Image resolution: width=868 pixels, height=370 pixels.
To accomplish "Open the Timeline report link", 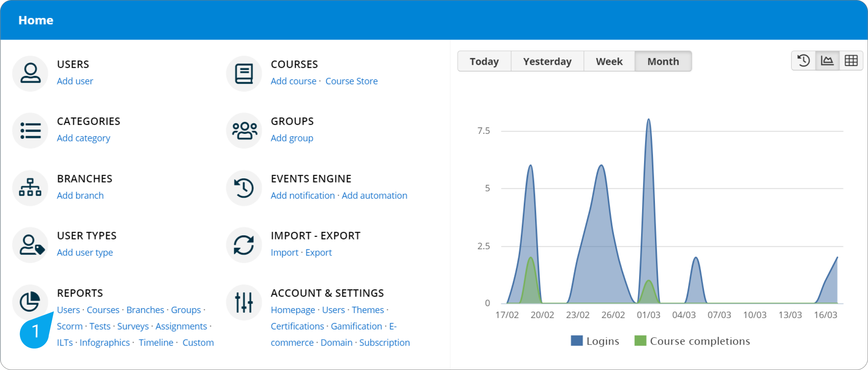I will click(156, 342).
